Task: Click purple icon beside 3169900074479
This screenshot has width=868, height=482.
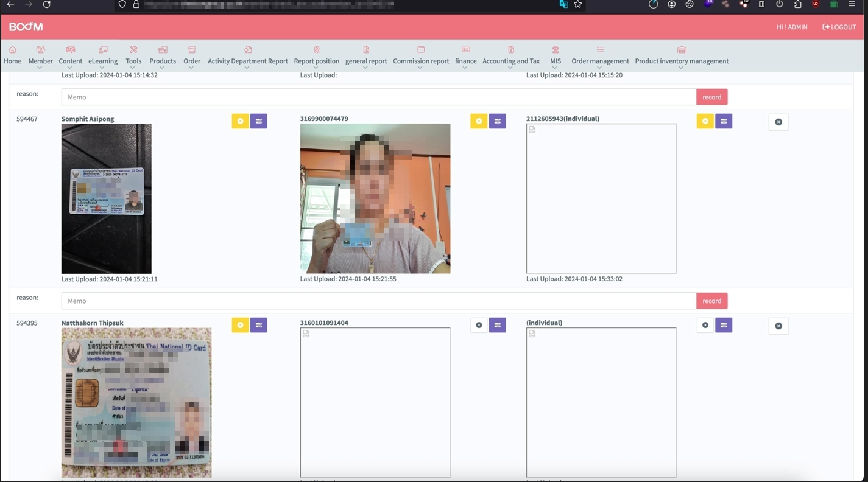Action: pyautogui.click(x=497, y=121)
